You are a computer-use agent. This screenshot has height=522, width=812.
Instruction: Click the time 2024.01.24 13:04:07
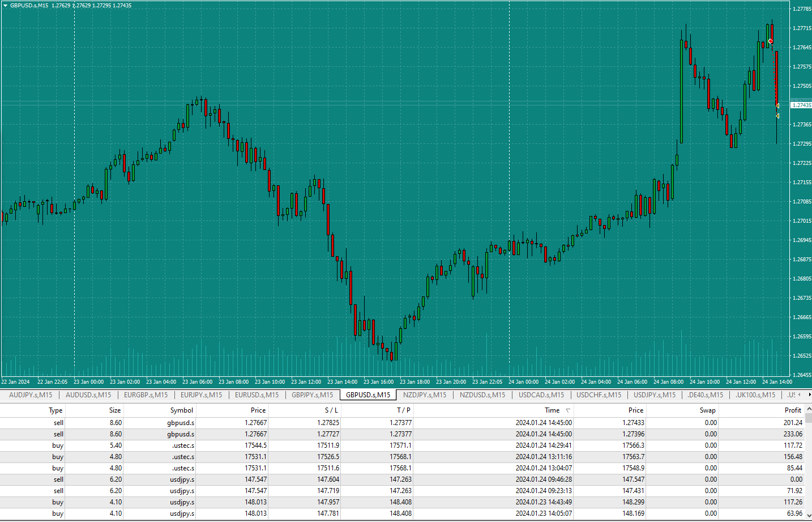[544, 468]
